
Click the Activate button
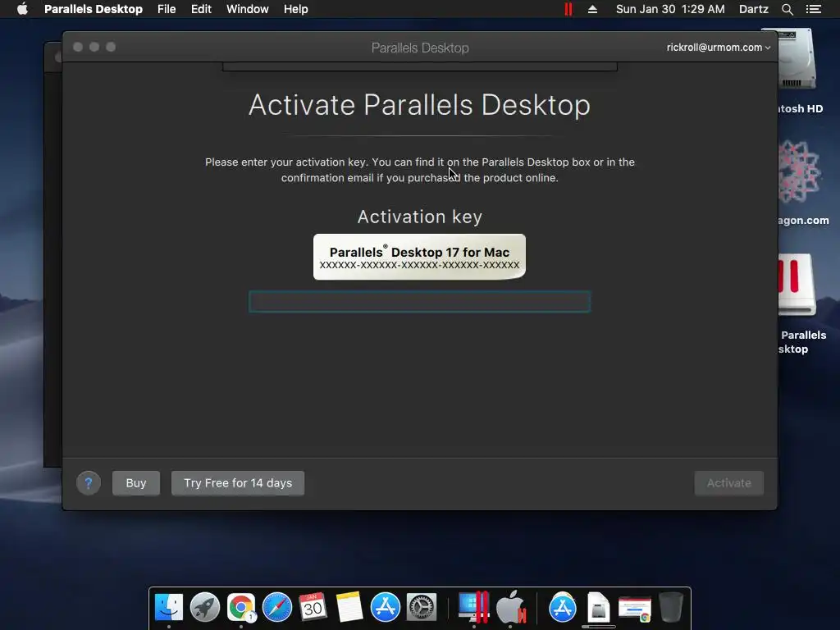[x=728, y=483]
